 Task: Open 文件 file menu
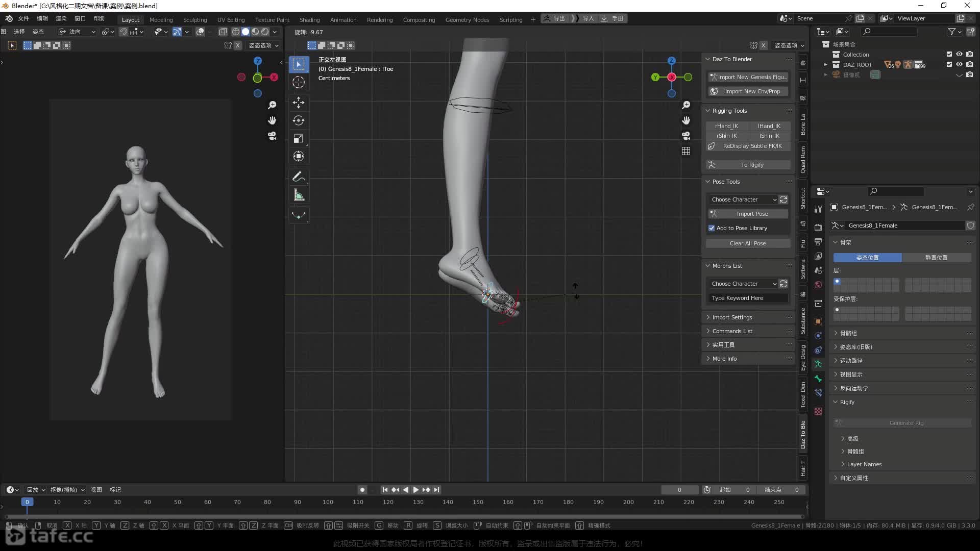[23, 18]
